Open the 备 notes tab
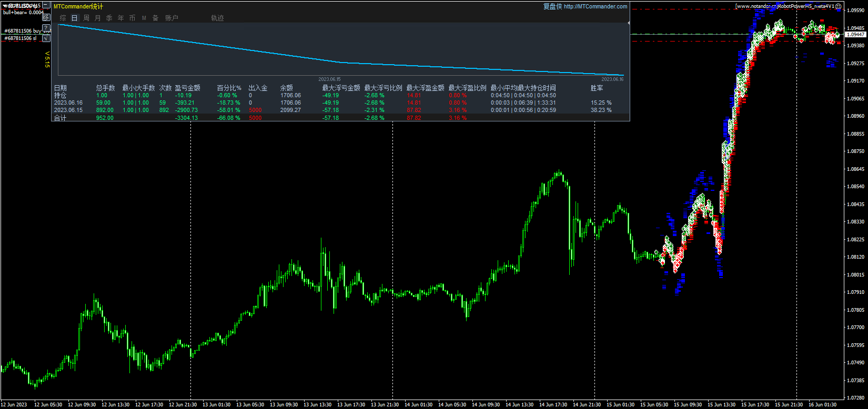The width and height of the screenshot is (868, 409). 156,18
